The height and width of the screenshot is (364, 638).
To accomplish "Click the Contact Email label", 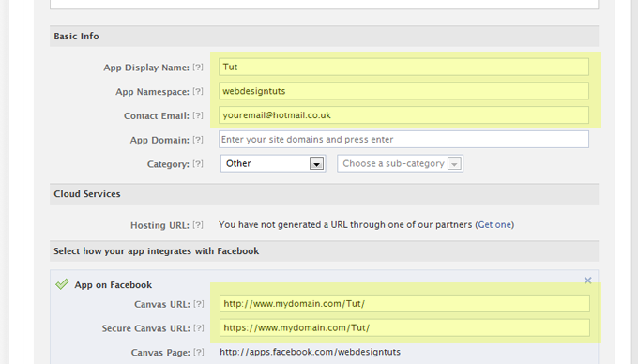I will coord(157,116).
